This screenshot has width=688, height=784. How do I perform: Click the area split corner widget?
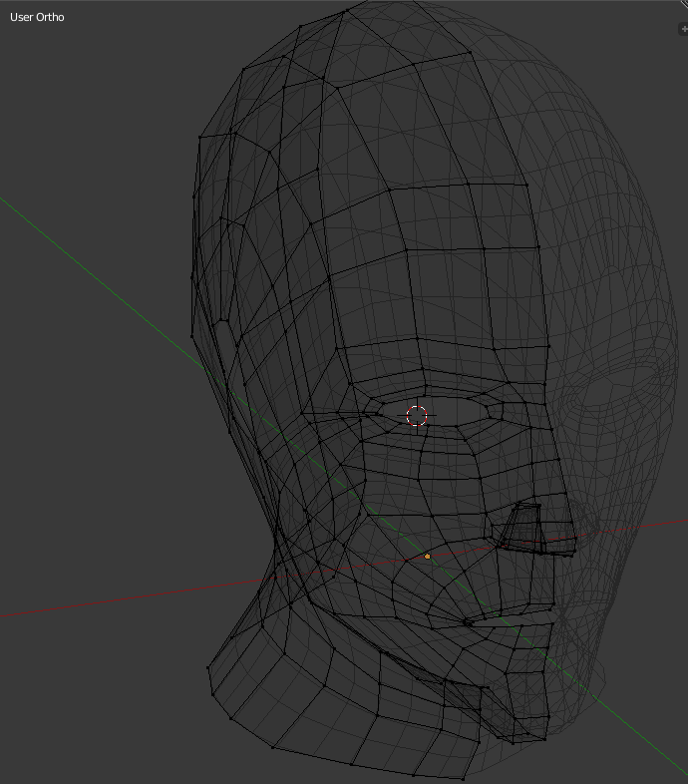pyautogui.click(x=681, y=5)
